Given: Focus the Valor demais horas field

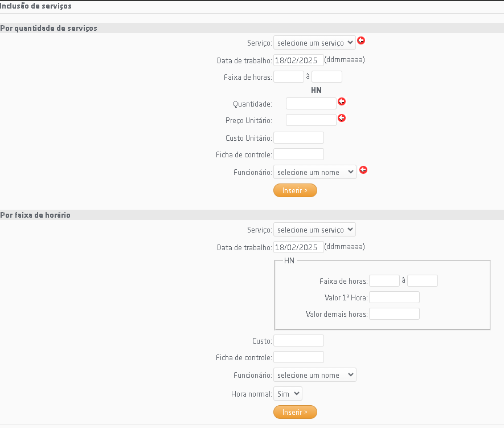Looking at the screenshot, I should point(394,314).
